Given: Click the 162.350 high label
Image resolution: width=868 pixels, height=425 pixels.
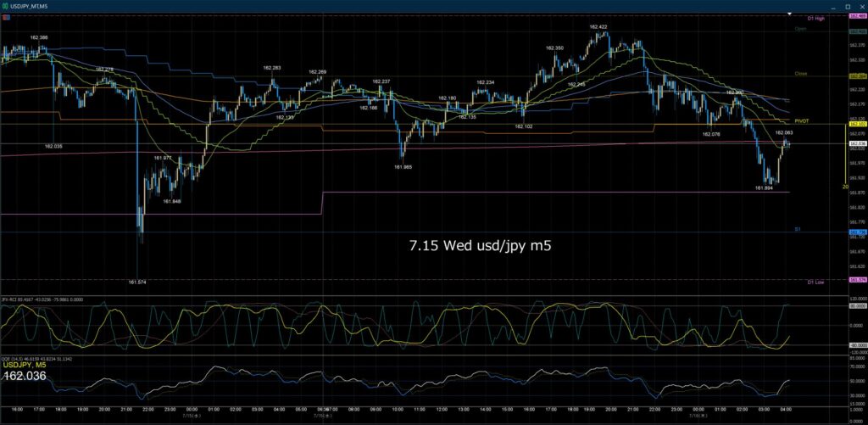Looking at the screenshot, I should (x=554, y=48).
